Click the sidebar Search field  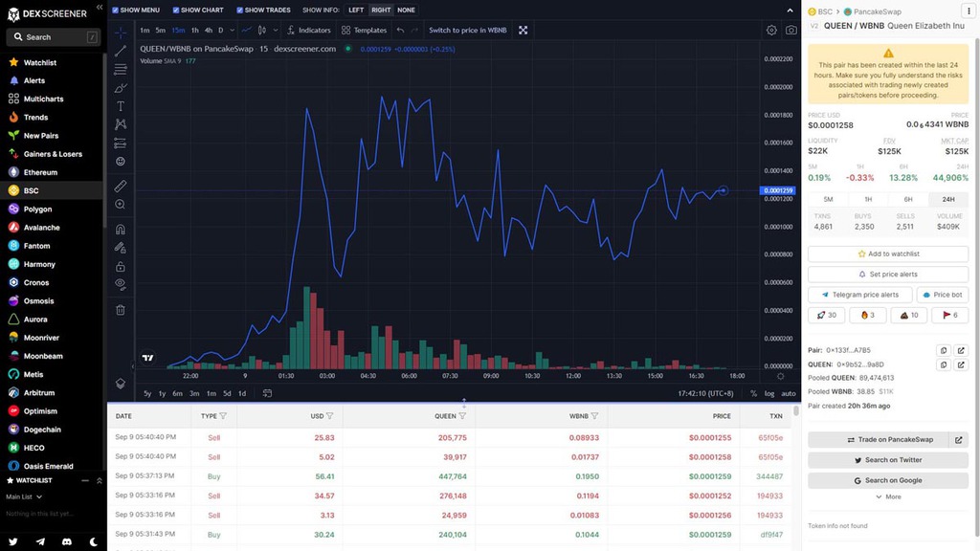(54, 37)
